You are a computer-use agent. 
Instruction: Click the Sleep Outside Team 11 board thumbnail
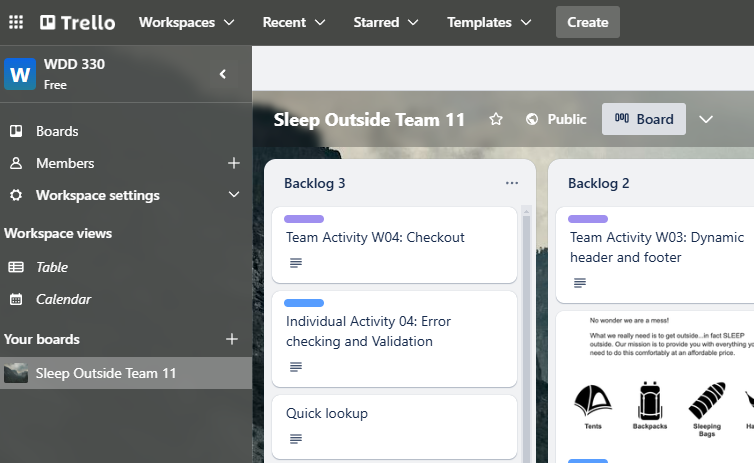tap(16, 373)
